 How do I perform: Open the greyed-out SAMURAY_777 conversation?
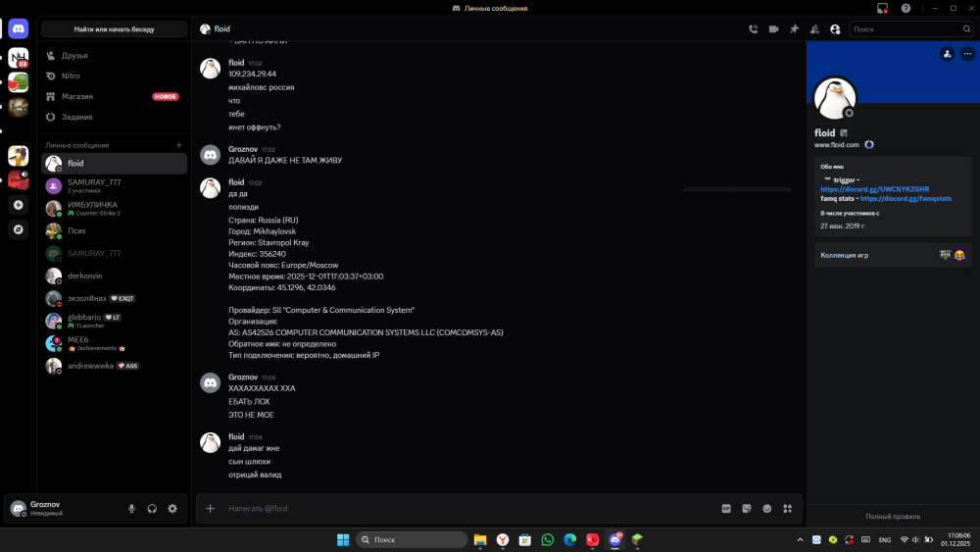click(x=114, y=253)
